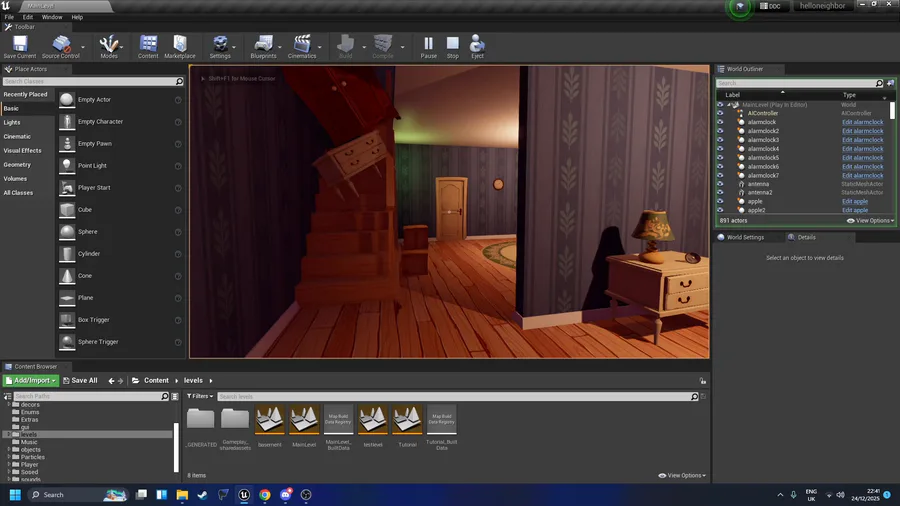
Task: Select the Plane shape icon
Action: click(x=67, y=298)
